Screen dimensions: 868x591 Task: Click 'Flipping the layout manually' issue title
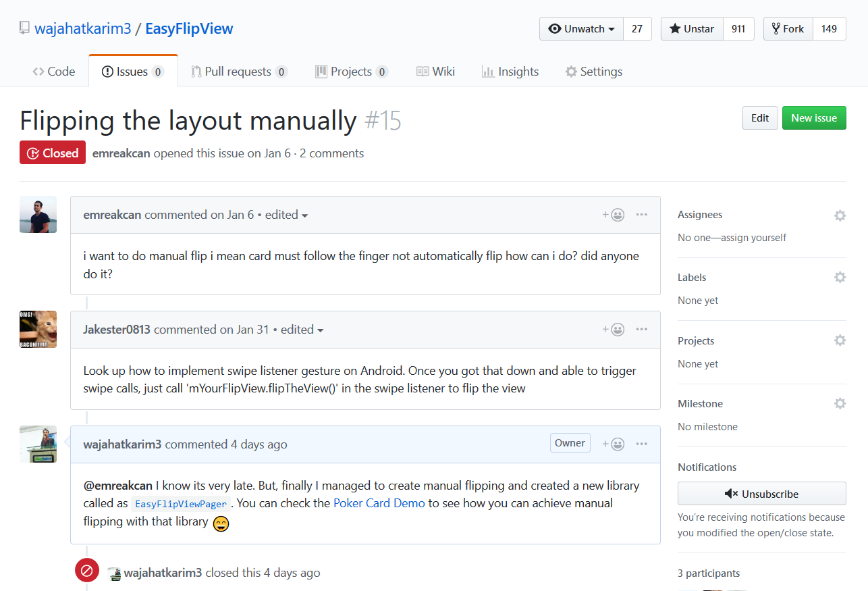188,121
